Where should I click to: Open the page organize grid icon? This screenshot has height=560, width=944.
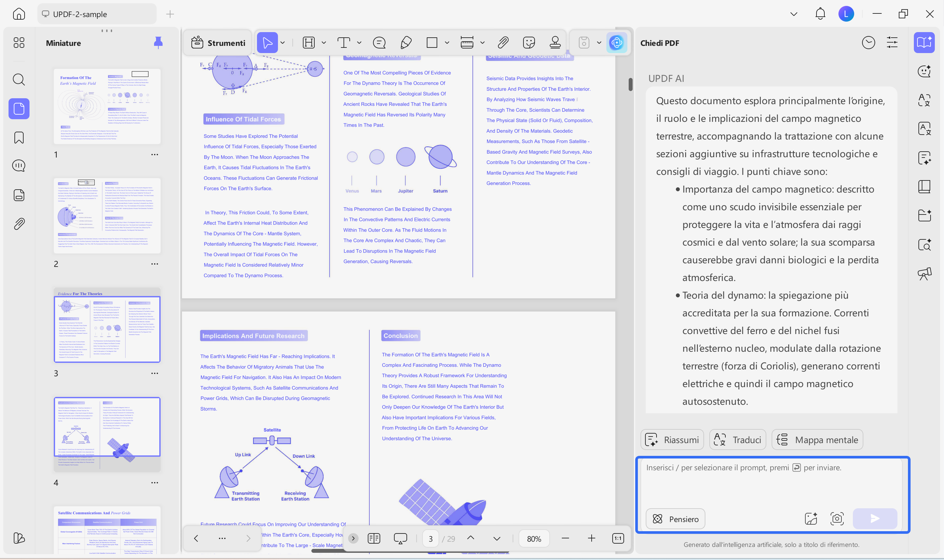19,43
